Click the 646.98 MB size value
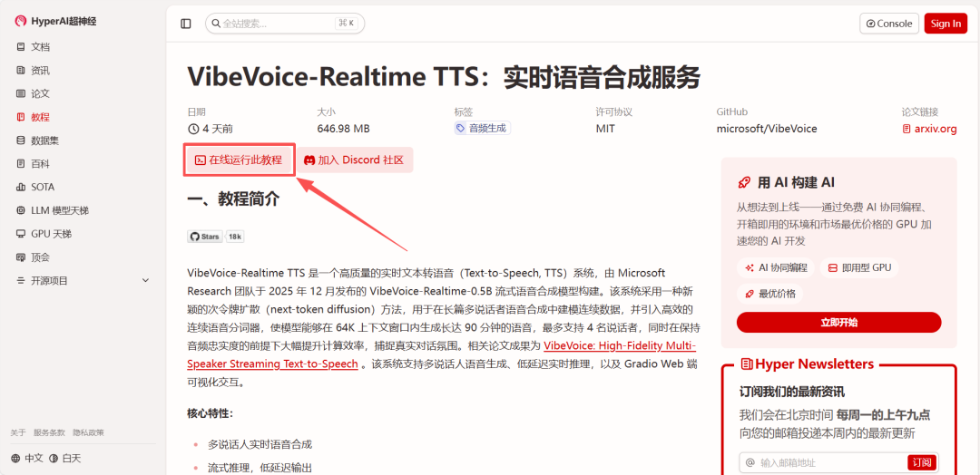980x475 pixels. 343,130
